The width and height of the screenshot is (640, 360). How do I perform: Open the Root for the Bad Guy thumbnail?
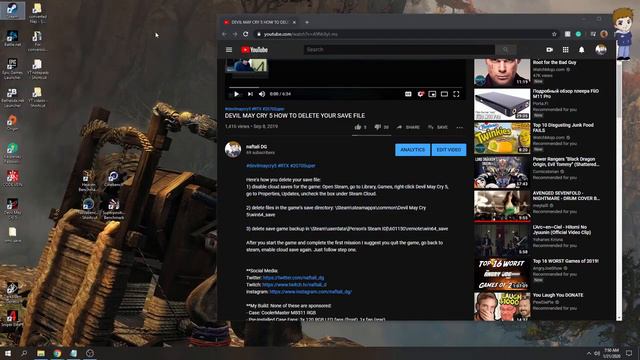coord(502,72)
